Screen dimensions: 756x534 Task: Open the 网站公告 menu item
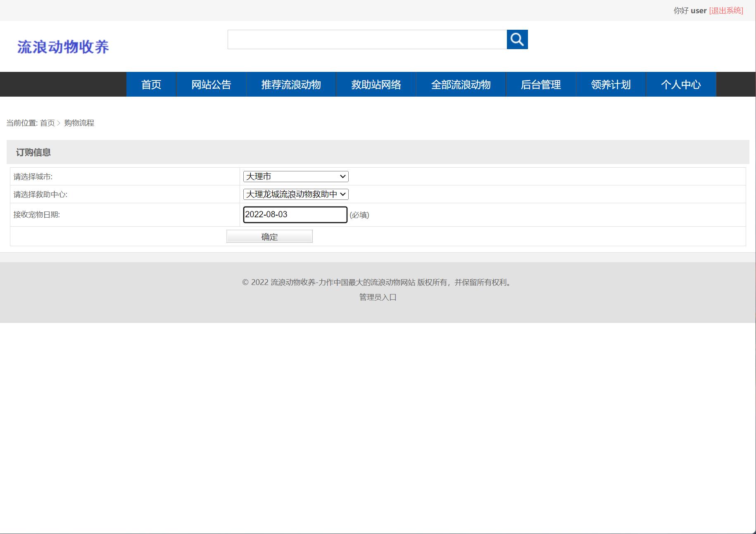tap(211, 84)
